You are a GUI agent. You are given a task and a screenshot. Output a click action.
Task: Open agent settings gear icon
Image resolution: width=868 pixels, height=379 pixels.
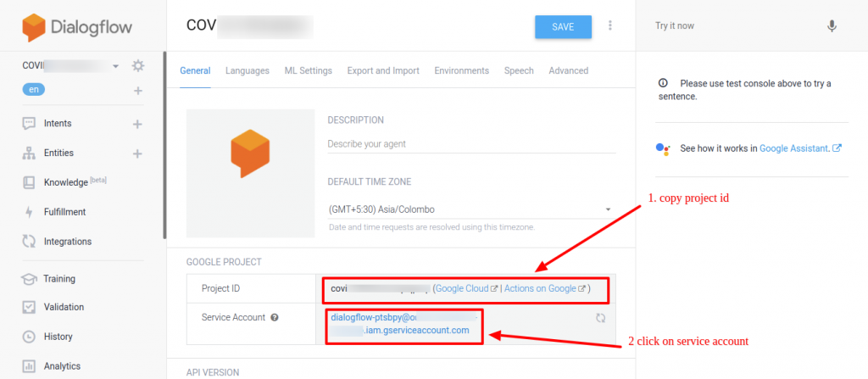[x=138, y=66]
